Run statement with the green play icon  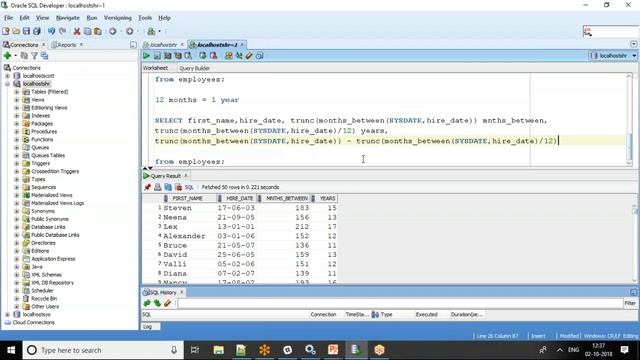(147, 56)
